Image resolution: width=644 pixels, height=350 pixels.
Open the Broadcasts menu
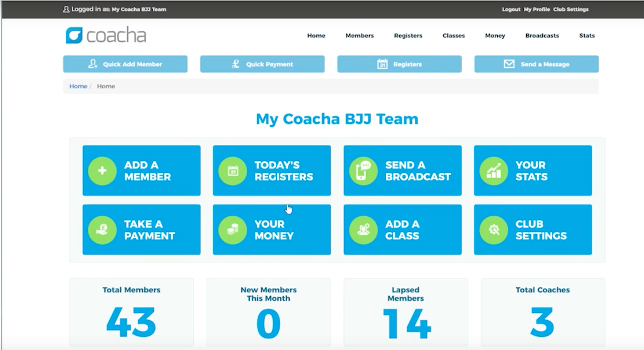click(x=542, y=36)
